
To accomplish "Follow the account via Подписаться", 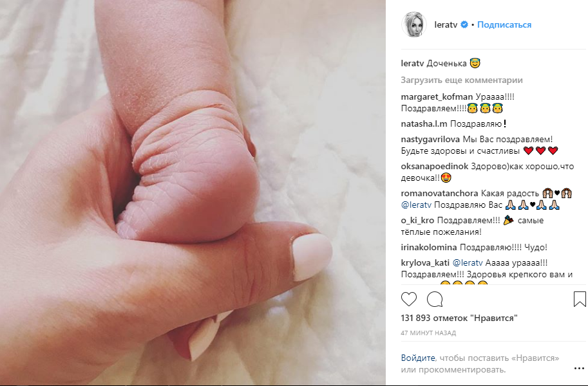I will (x=504, y=24).
